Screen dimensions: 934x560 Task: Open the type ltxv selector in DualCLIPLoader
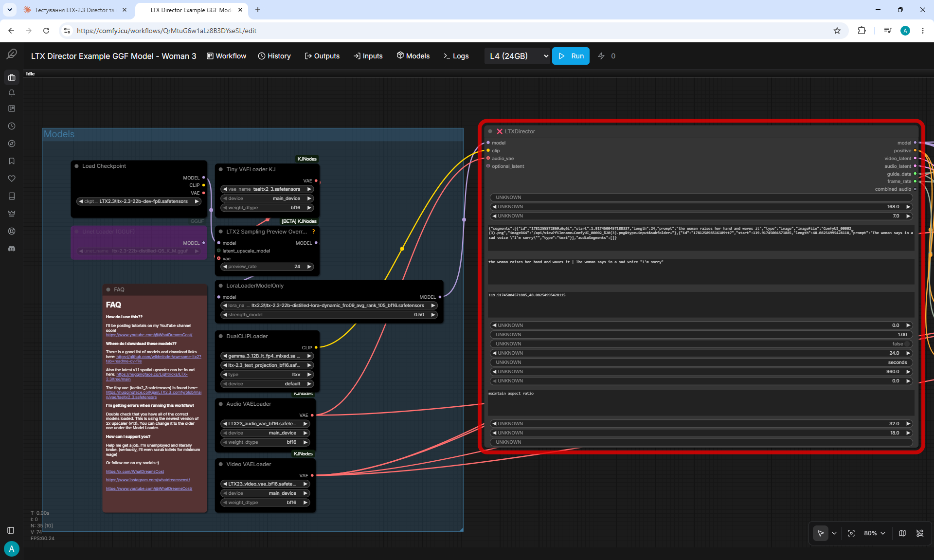click(267, 375)
